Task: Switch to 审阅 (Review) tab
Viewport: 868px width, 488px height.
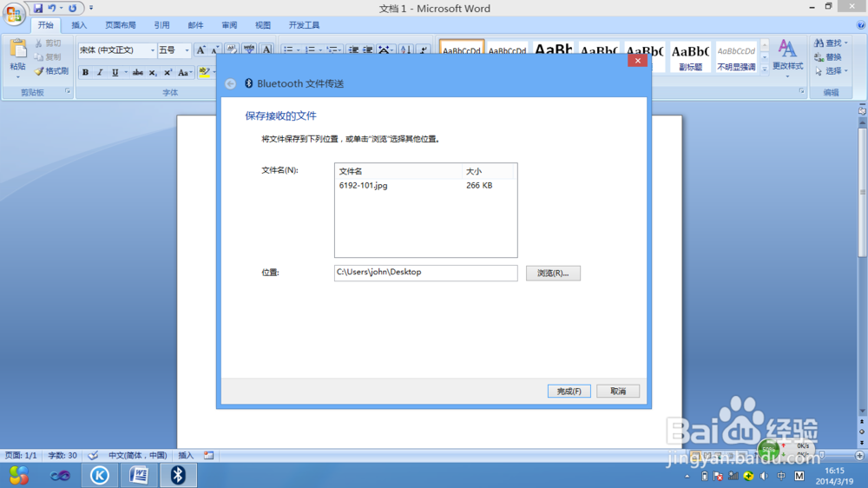Action: (x=229, y=25)
